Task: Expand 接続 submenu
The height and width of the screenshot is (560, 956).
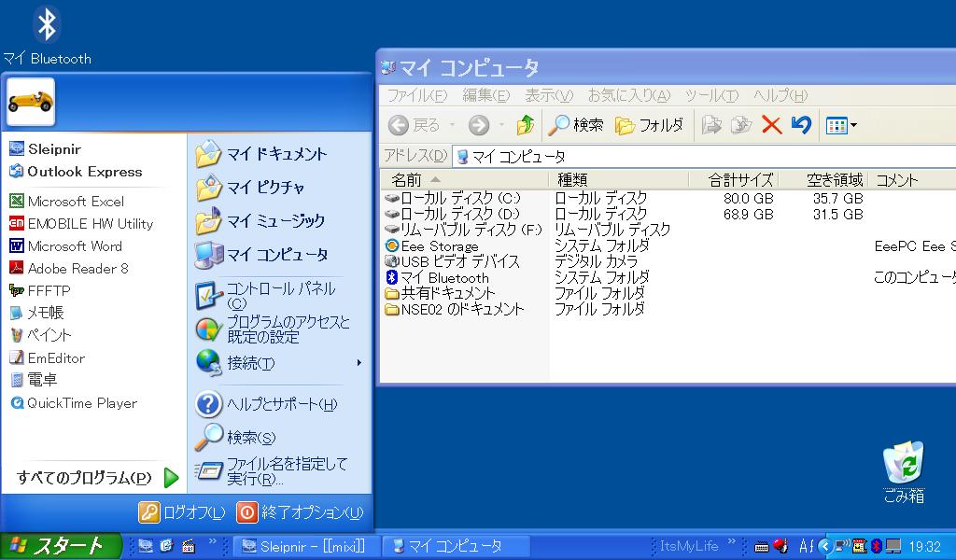Action: [x=279, y=362]
